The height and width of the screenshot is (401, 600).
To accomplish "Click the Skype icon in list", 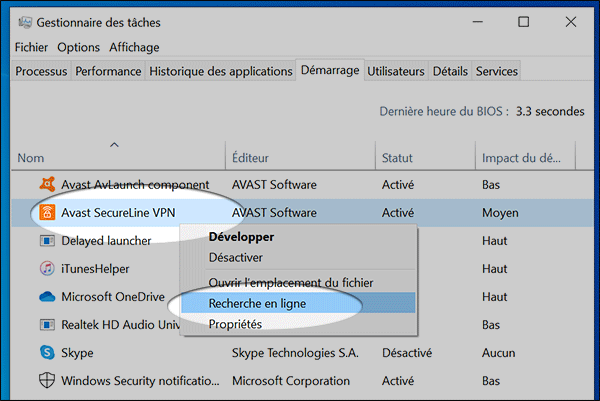I will [x=46, y=353].
